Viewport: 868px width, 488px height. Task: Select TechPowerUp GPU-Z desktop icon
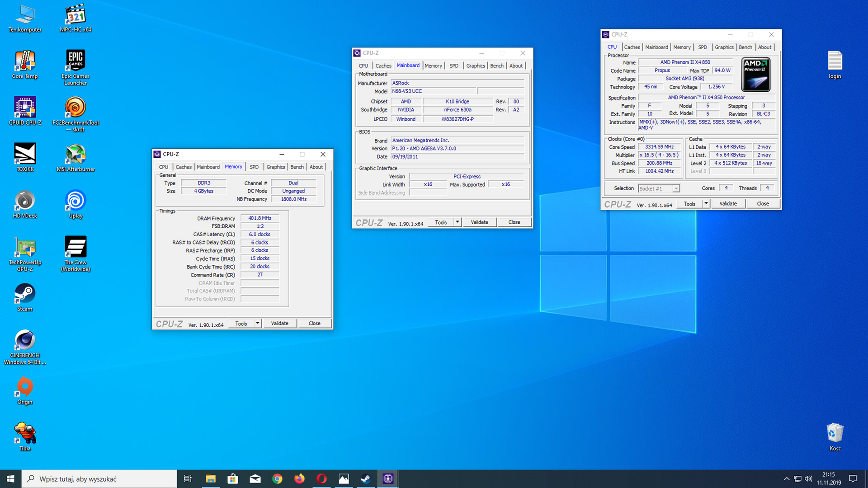click(x=25, y=254)
